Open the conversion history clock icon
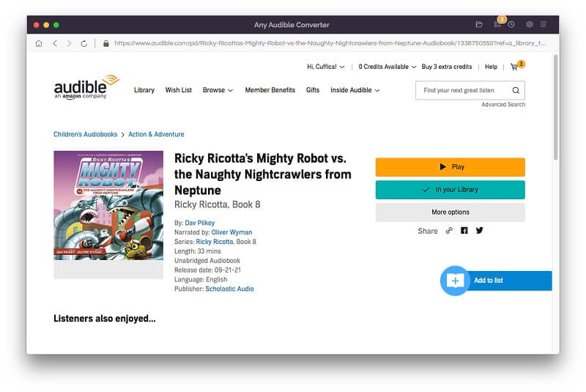 511,24
